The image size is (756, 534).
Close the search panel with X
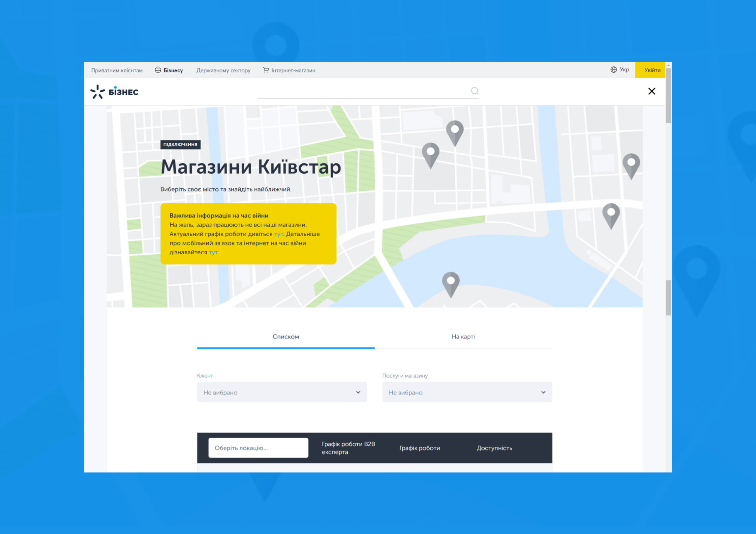coord(651,91)
